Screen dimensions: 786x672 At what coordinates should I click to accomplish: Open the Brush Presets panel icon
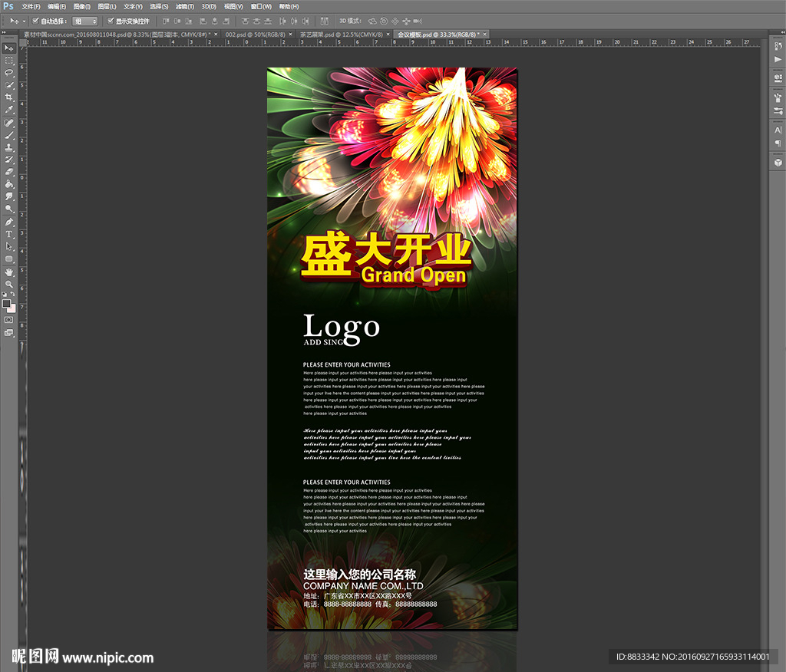[778, 97]
